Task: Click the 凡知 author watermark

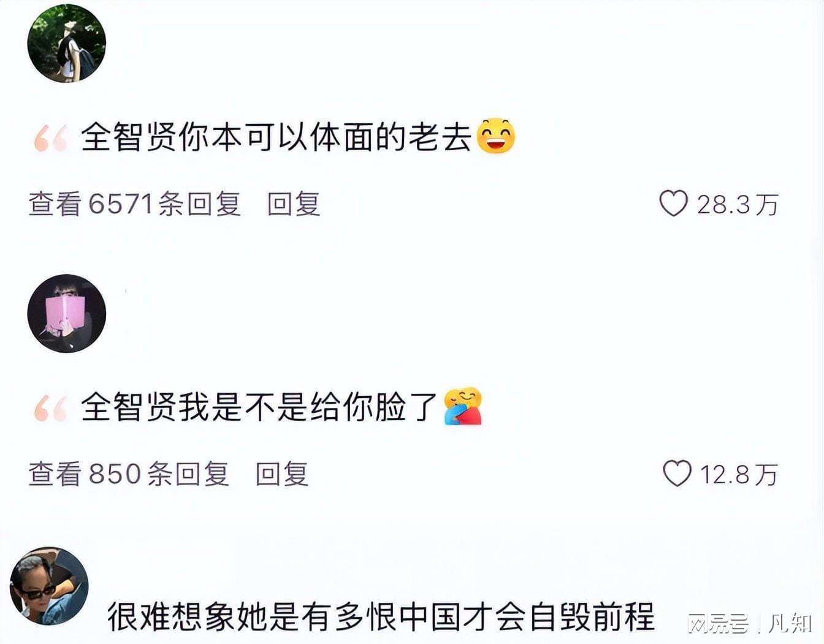Action: [x=790, y=624]
